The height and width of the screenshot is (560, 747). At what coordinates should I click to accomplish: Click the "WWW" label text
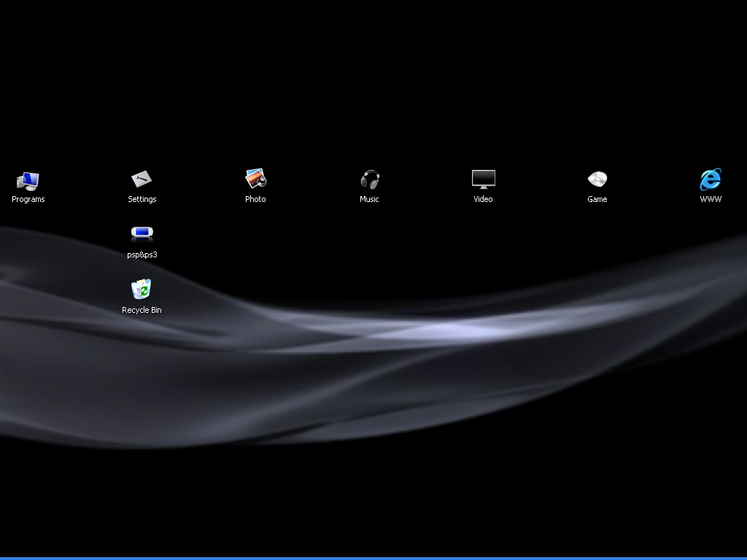[x=711, y=199]
